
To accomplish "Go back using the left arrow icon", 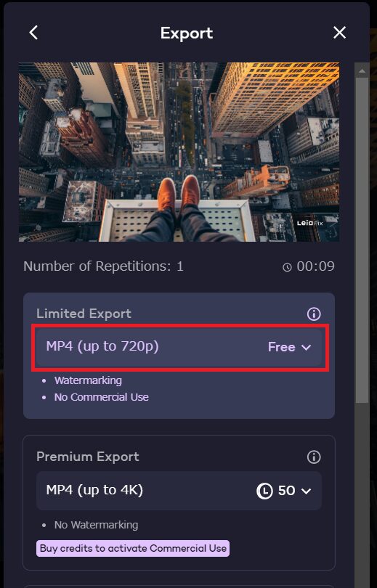I will point(33,33).
